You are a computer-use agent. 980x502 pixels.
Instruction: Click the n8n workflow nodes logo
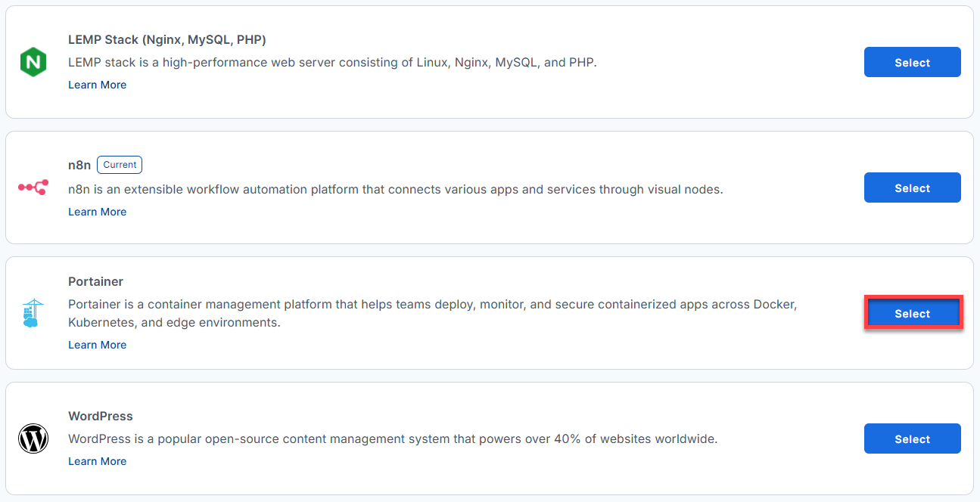[x=33, y=187]
